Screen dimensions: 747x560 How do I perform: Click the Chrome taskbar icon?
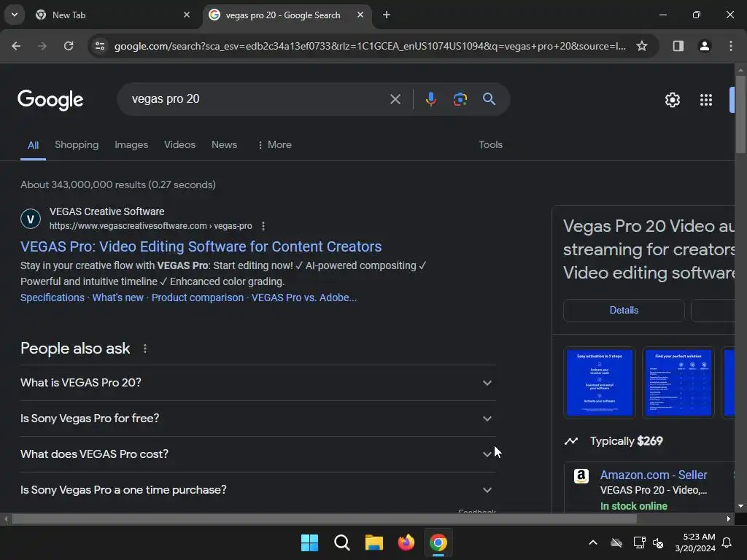(438, 542)
